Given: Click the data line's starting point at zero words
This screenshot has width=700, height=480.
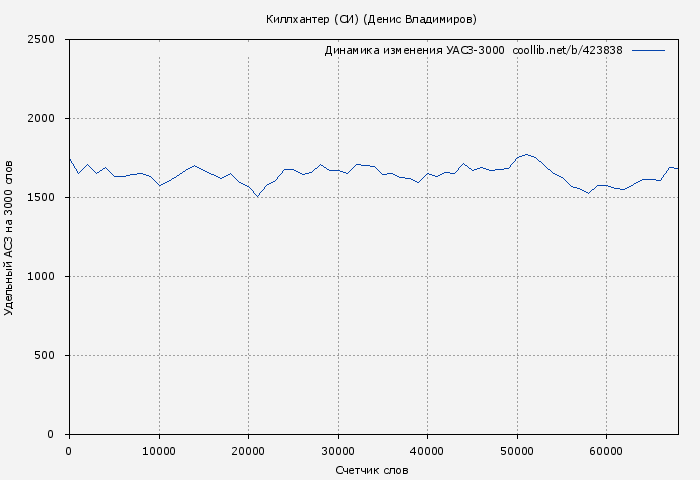Looking at the screenshot, I should 69,158.
